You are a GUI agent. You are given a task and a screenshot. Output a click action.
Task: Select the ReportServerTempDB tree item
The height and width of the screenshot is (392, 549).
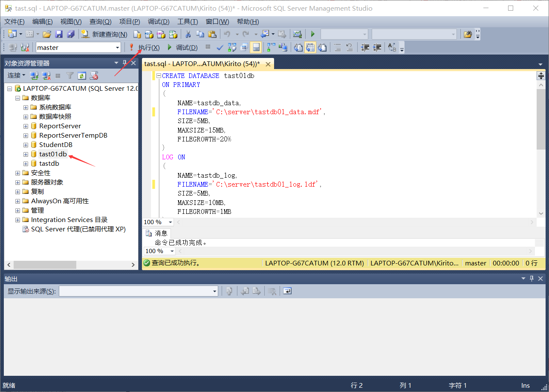coord(73,135)
